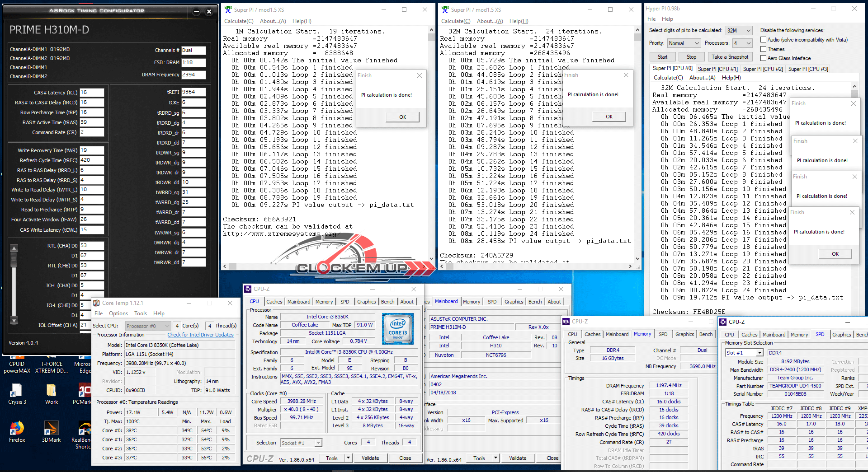
Task: Click the CAS# Latency (tCL) value field
Action: point(92,93)
